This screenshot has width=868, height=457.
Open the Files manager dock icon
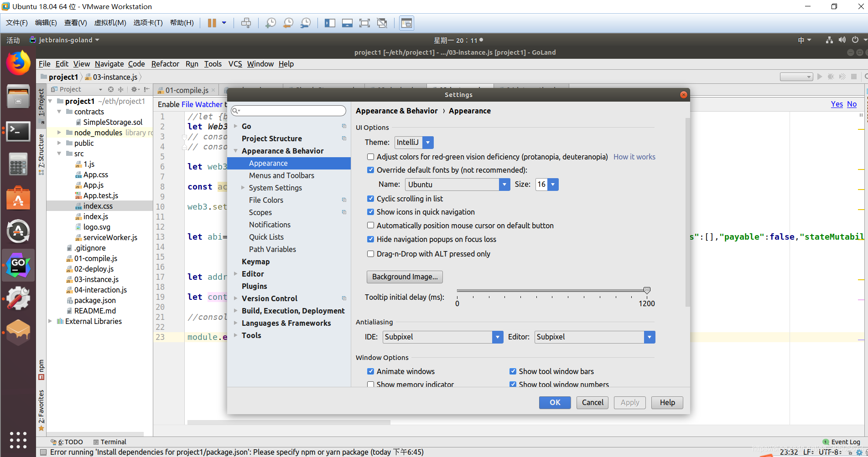pos(18,96)
